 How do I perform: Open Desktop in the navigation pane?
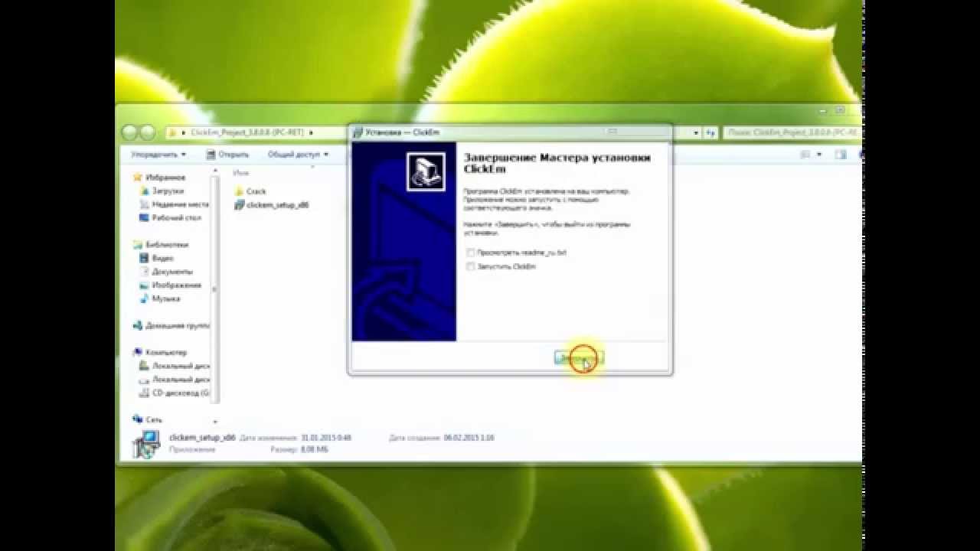pos(171,217)
